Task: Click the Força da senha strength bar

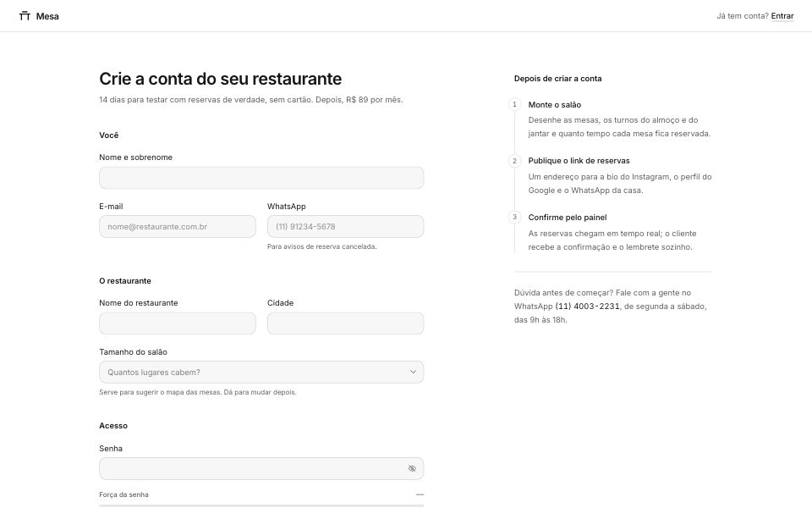Action: 261,505
